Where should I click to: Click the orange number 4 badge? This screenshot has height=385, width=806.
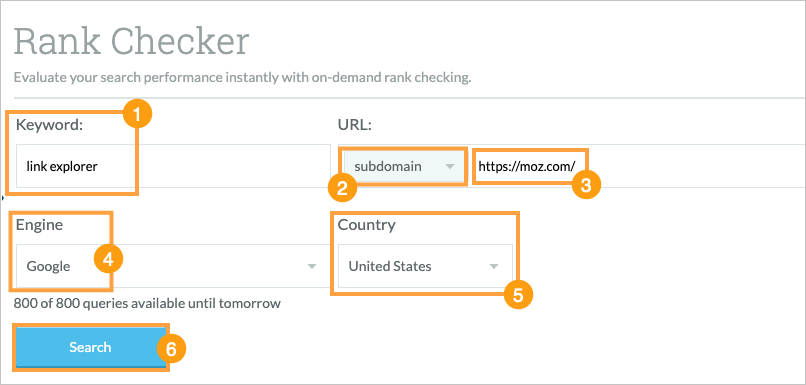click(x=108, y=259)
